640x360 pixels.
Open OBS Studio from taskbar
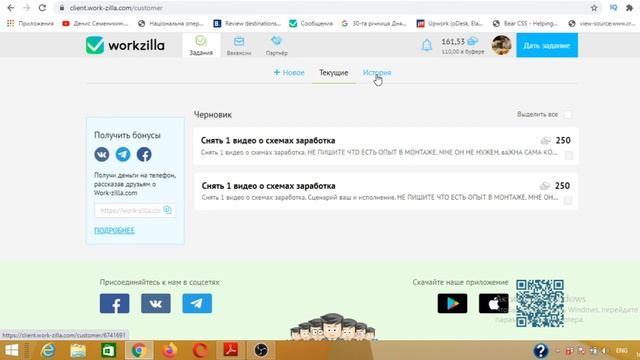pos(261,350)
